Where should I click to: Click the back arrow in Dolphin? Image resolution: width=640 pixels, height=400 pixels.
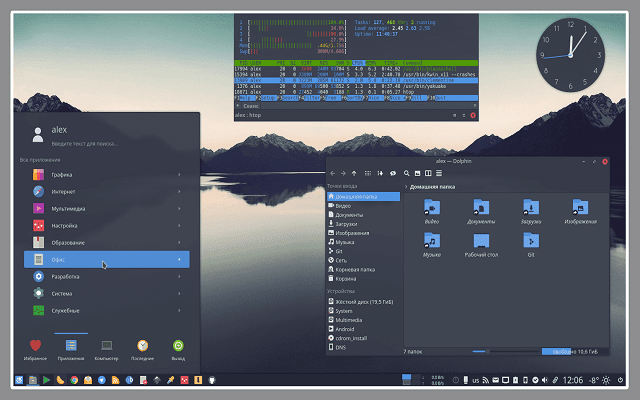[333, 173]
